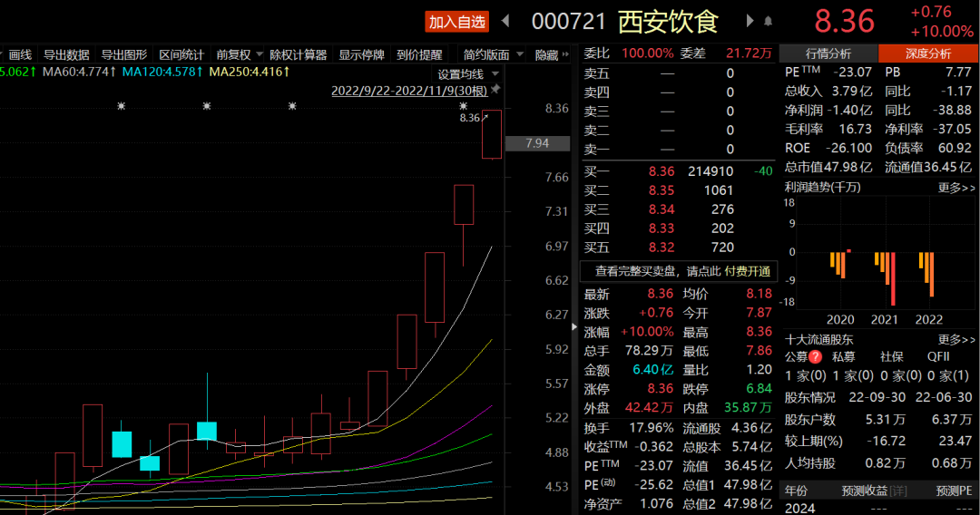
Task: Click 显示停牌 toggle
Action: tap(361, 55)
